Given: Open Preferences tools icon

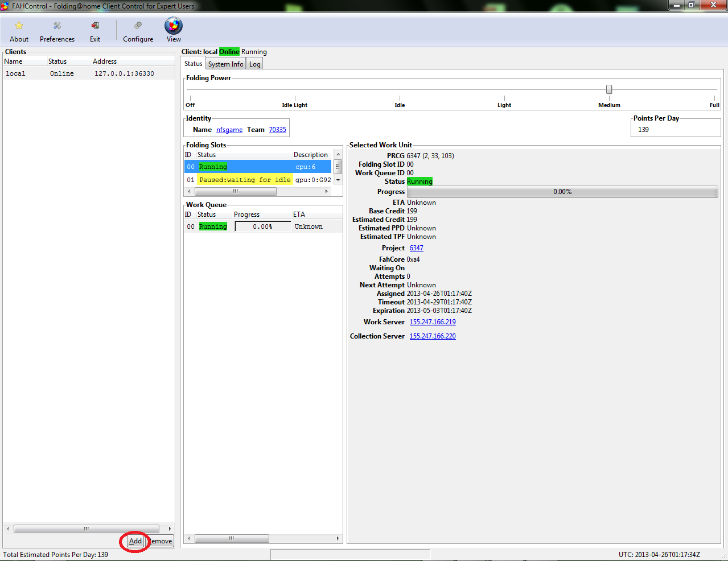Looking at the screenshot, I should (x=57, y=26).
